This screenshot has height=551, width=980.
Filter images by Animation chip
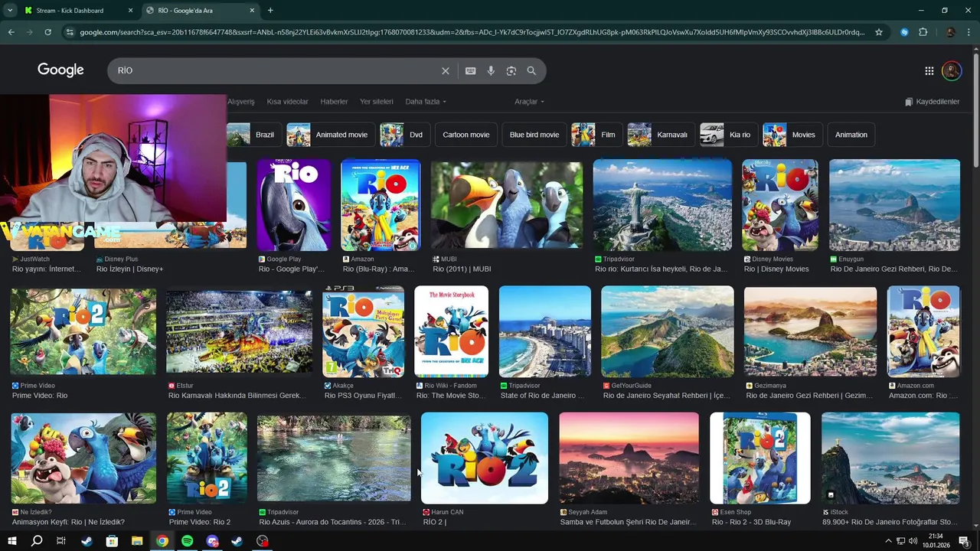[851, 135]
